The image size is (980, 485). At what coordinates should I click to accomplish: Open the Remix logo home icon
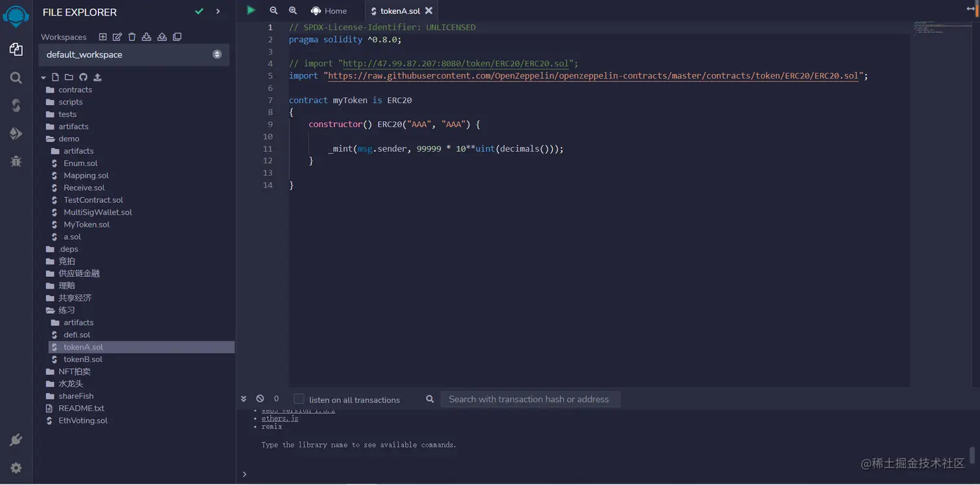click(16, 16)
